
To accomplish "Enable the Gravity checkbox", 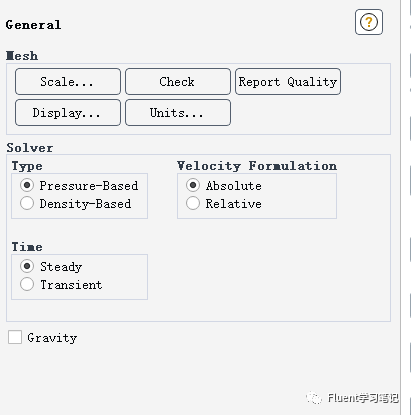I will [15, 337].
